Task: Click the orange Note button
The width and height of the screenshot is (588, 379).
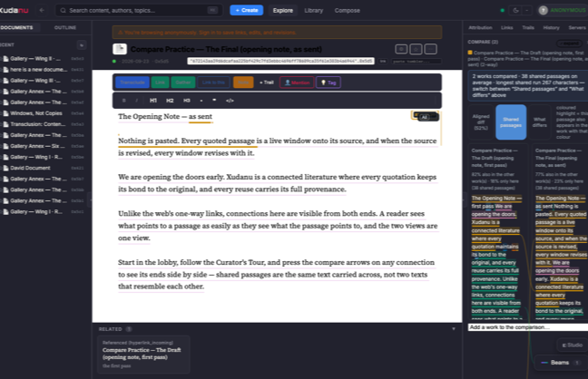Action: click(x=243, y=83)
